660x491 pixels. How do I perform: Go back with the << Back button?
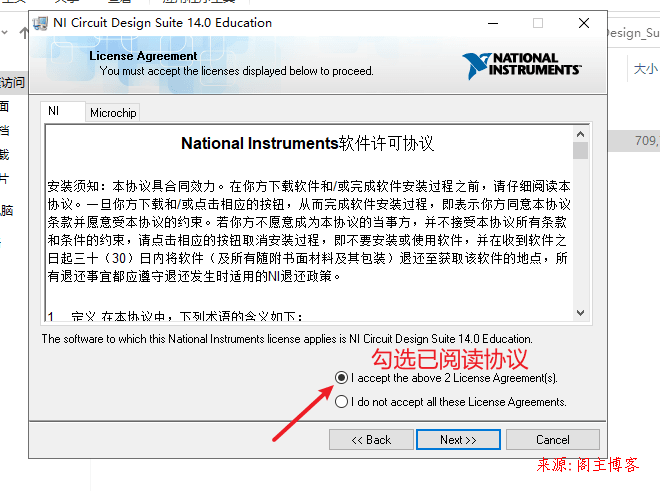tap(371, 440)
